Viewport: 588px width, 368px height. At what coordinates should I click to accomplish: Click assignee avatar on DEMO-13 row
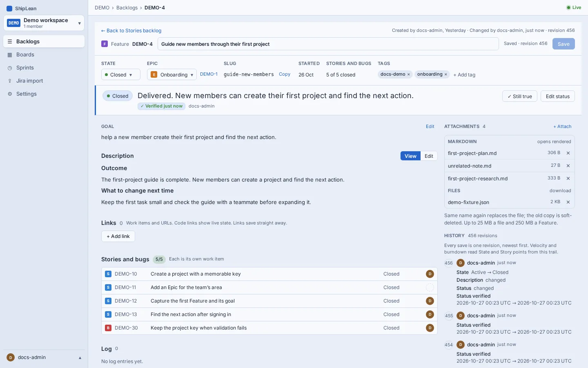click(x=430, y=314)
